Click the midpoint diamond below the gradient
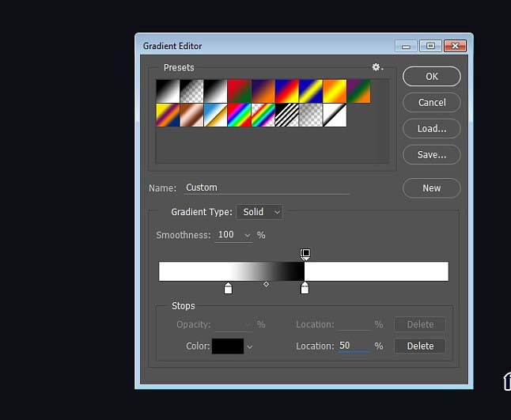The height and width of the screenshot is (420, 511). coord(267,285)
